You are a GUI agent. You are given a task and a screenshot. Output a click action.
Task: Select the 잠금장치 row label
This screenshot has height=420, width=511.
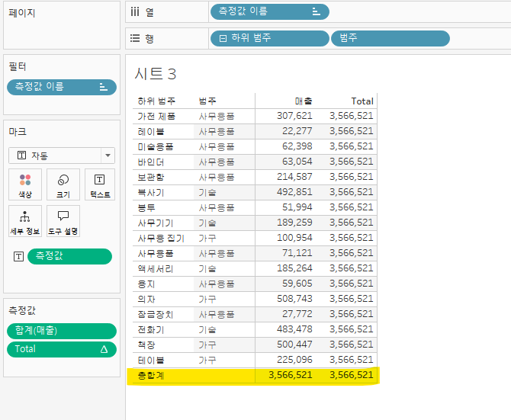click(x=155, y=315)
